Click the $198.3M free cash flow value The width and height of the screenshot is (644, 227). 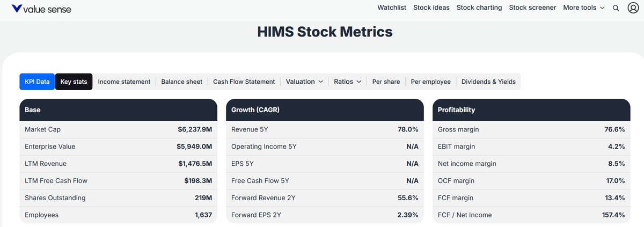(198, 181)
